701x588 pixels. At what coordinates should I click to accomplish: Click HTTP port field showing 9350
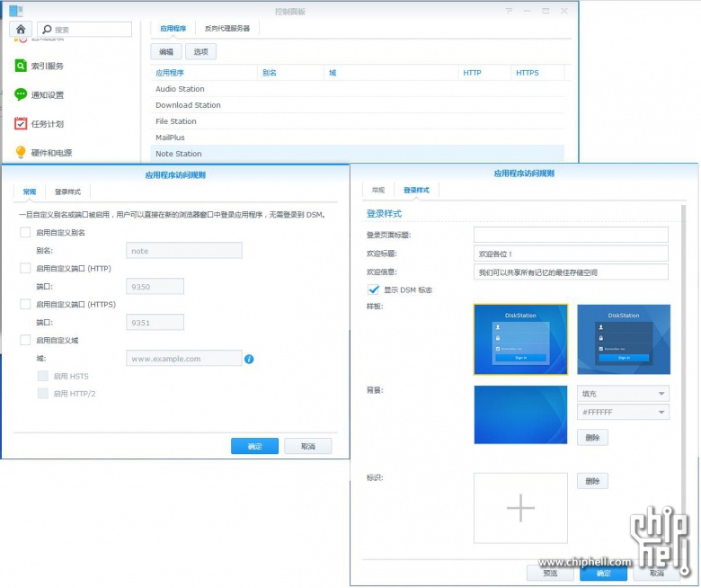[x=155, y=287]
